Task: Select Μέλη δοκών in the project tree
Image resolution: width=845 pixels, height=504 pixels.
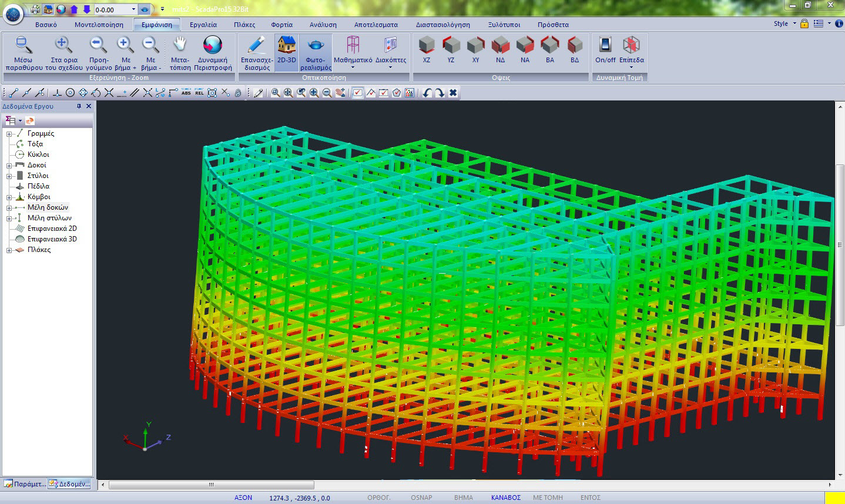Action: [x=48, y=207]
